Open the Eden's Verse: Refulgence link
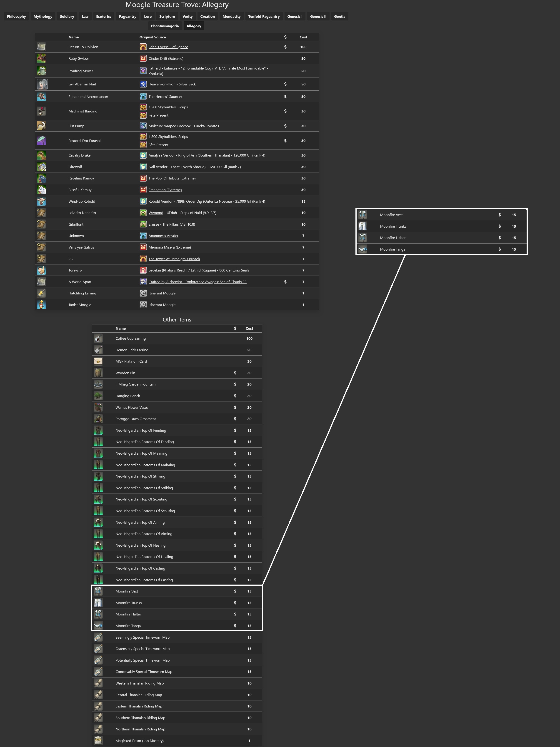Image resolution: width=560 pixels, height=747 pixels. 168,47
